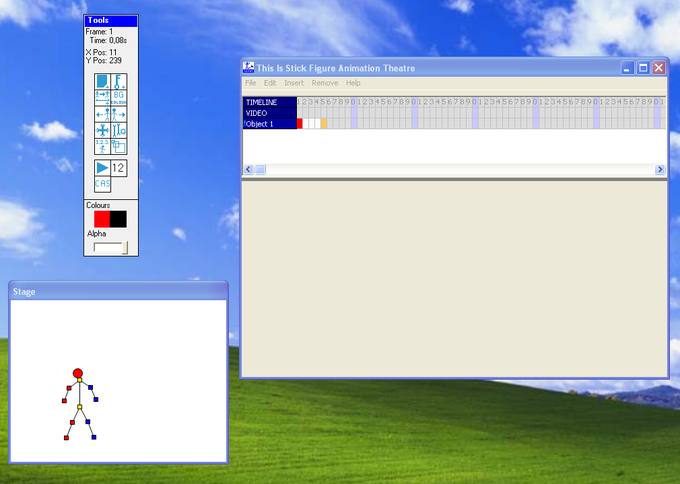Click the Alpha slider
The height and width of the screenshot is (484, 680).
point(111,248)
